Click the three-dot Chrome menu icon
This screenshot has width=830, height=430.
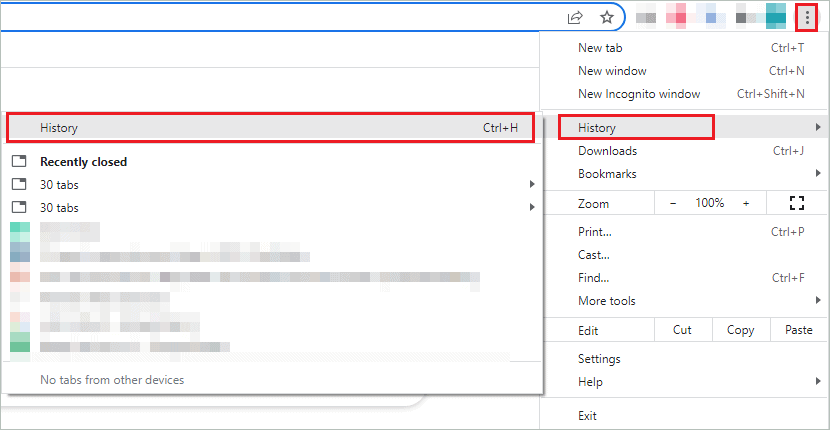[x=807, y=17]
